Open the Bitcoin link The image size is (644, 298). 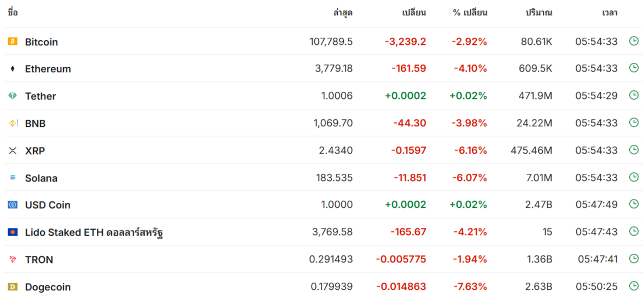[42, 42]
